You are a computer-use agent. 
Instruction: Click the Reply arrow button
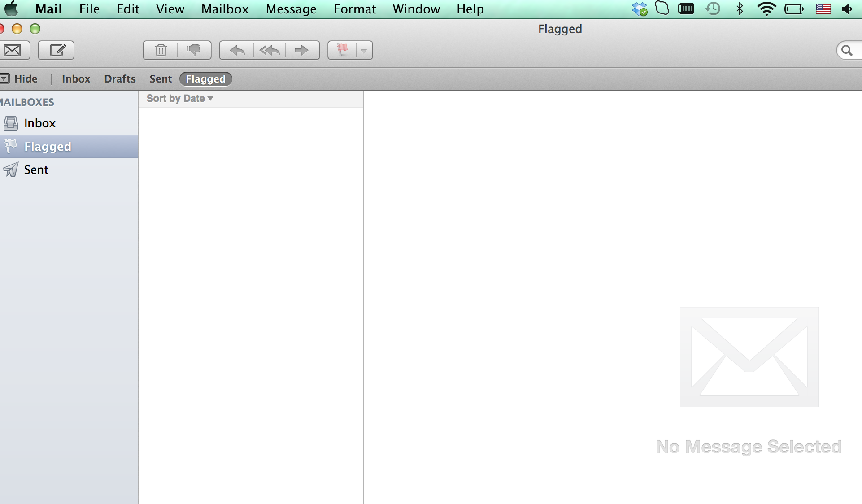(x=237, y=50)
